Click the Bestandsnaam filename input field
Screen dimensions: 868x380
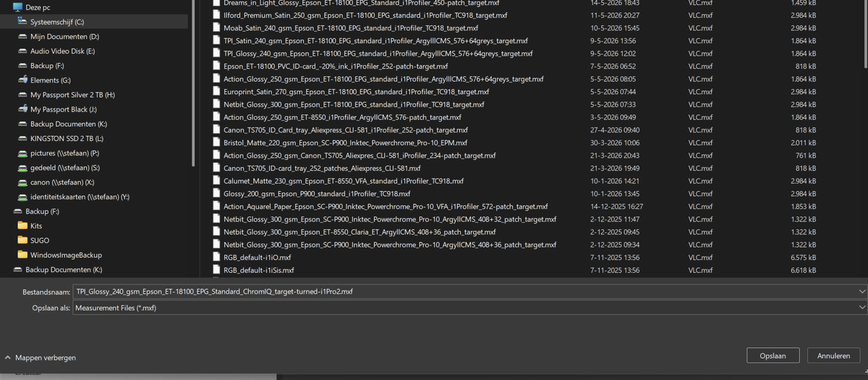[464, 292]
